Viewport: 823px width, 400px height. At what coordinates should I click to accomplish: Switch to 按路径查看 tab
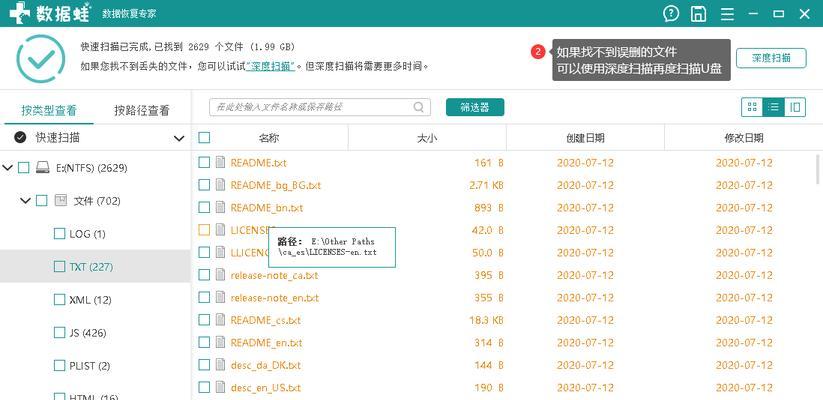tap(142, 110)
